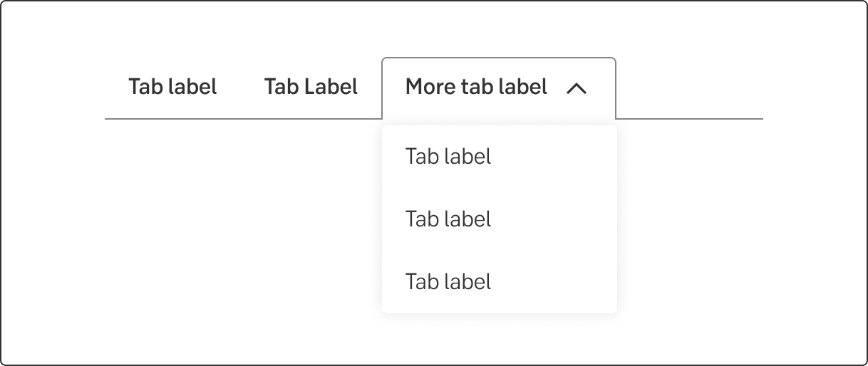Hit the caret next to 'More tab label'
This screenshot has height=366, width=868.
[x=576, y=88]
